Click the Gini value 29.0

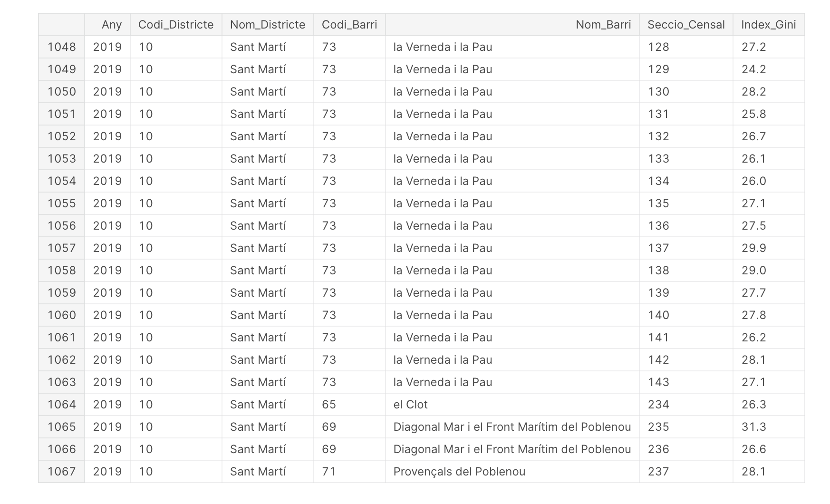click(x=754, y=271)
